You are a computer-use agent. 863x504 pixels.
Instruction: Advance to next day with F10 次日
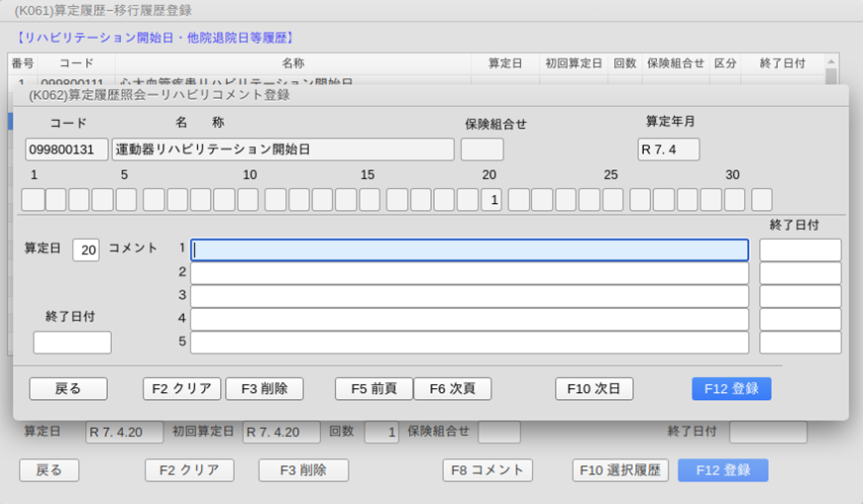pos(593,388)
